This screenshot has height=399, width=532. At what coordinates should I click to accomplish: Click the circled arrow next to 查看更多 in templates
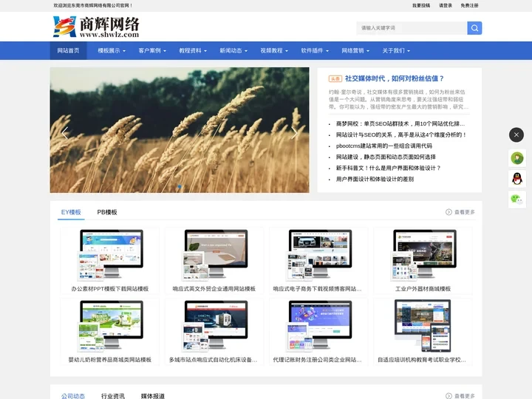(x=449, y=212)
